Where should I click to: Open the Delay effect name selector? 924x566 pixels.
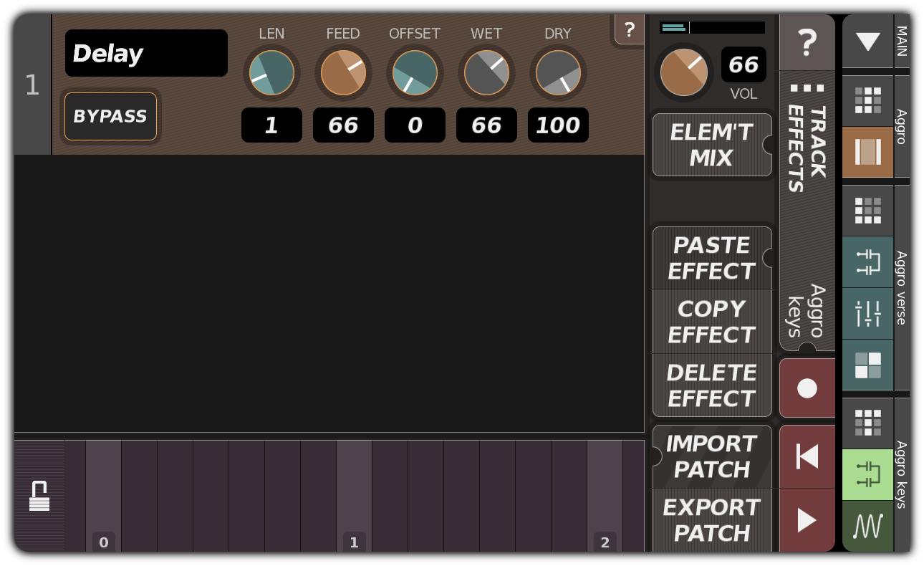click(x=145, y=52)
